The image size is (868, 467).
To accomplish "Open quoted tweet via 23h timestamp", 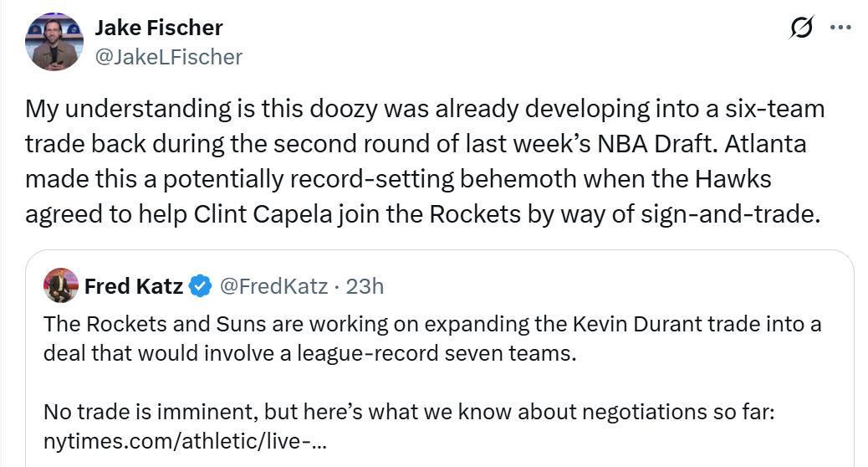I will pos(365,286).
